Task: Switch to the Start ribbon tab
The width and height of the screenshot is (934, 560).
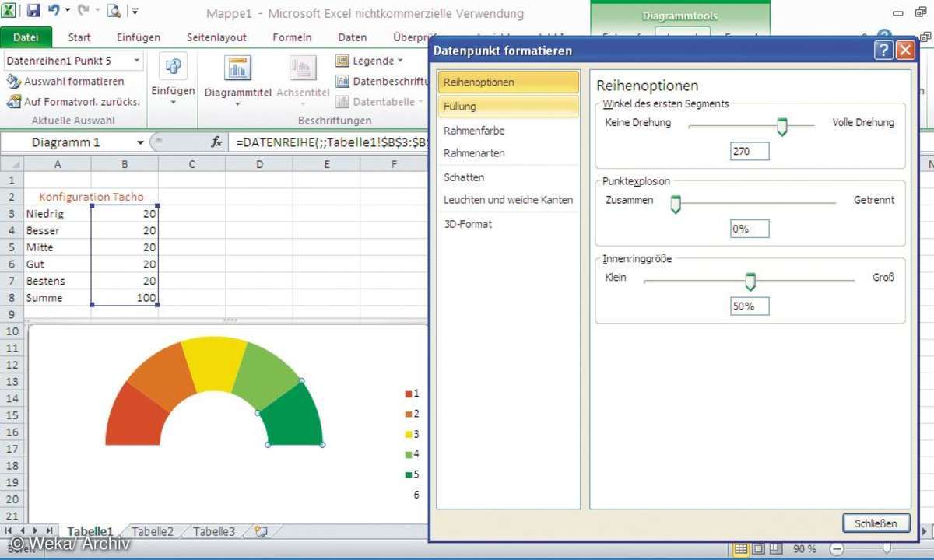Action: coord(79,37)
